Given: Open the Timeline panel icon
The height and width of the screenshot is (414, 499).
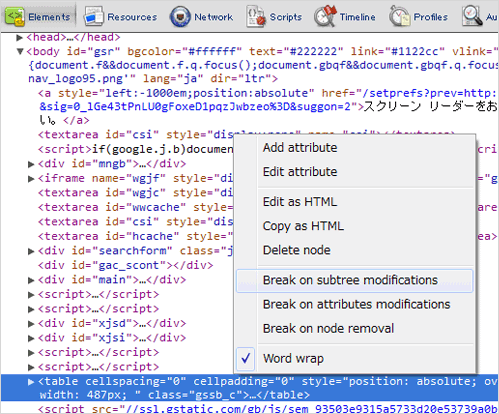Looking at the screenshot, I should (325, 16).
